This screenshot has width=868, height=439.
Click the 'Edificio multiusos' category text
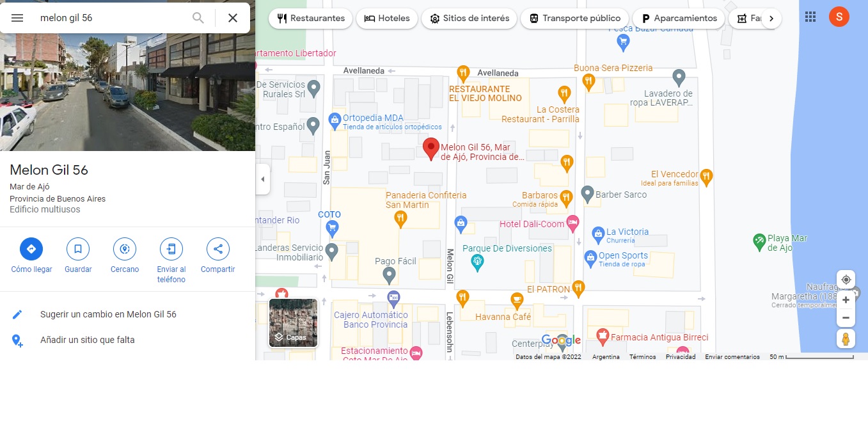(x=45, y=209)
